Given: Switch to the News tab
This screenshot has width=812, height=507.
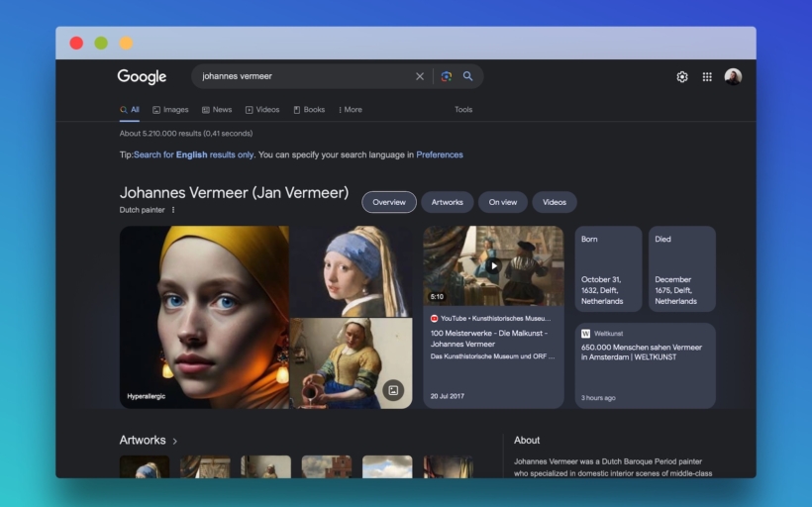Looking at the screenshot, I should [x=217, y=110].
